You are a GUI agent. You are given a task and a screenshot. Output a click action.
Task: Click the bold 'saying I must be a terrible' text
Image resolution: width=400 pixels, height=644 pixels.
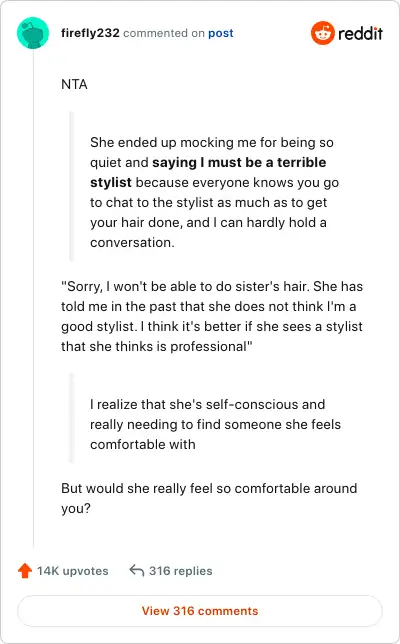point(239,162)
